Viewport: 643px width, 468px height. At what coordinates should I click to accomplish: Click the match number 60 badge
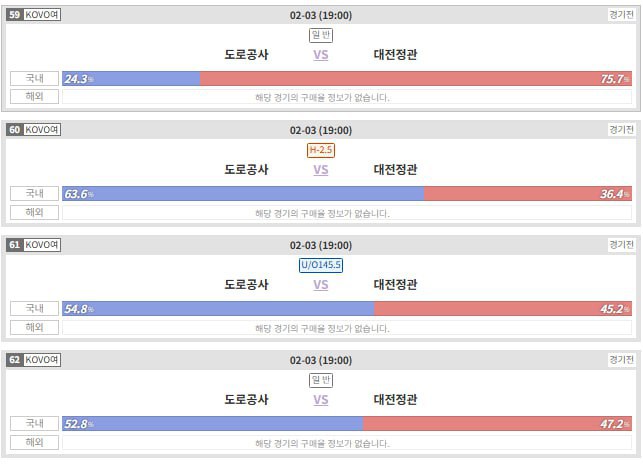click(x=14, y=130)
